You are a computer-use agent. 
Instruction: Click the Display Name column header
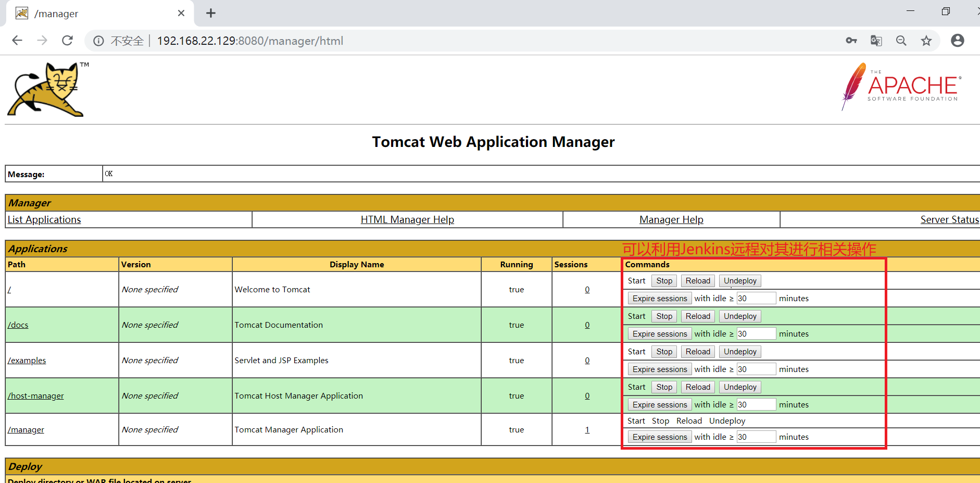pyautogui.click(x=357, y=264)
